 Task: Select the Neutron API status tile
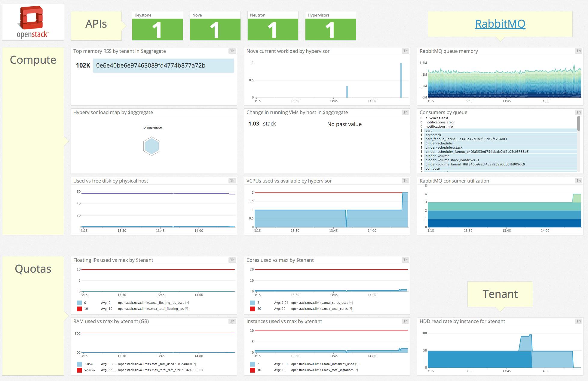coord(273,29)
